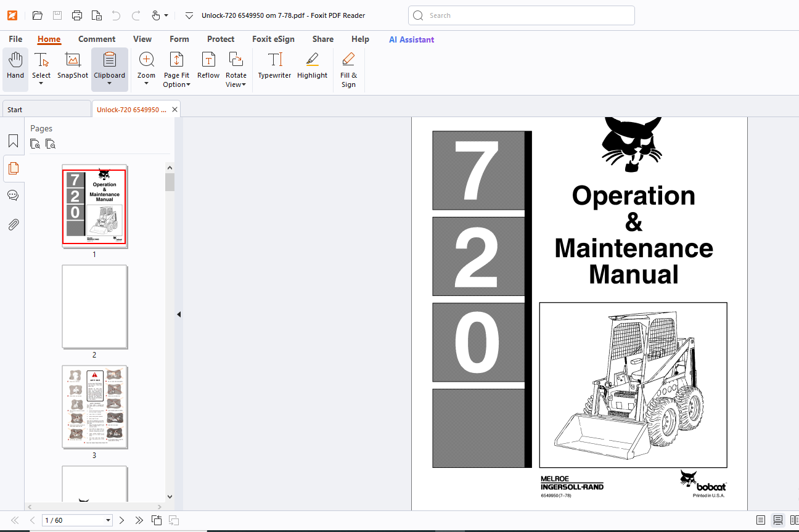Click the Undo arrow icon

coord(116,15)
